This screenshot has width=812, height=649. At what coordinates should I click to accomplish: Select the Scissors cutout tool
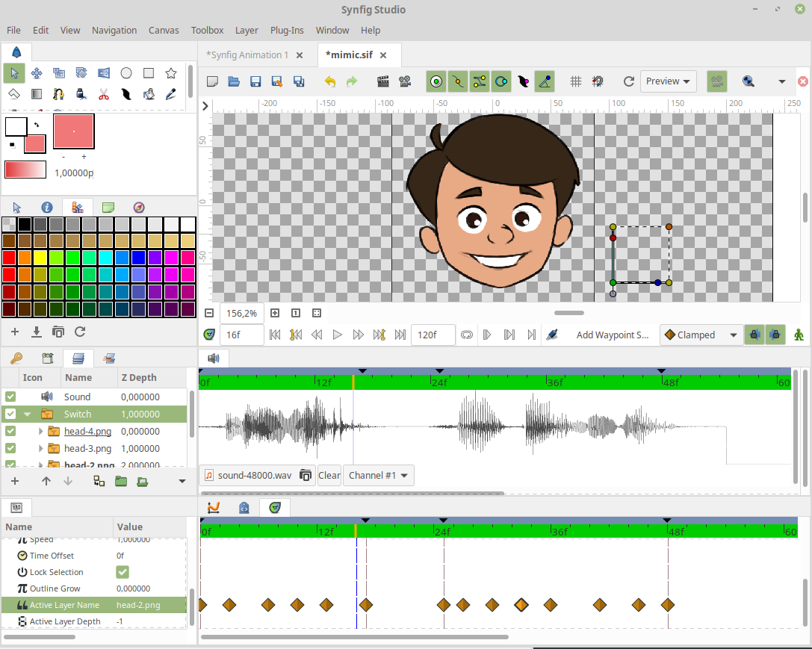point(104,94)
